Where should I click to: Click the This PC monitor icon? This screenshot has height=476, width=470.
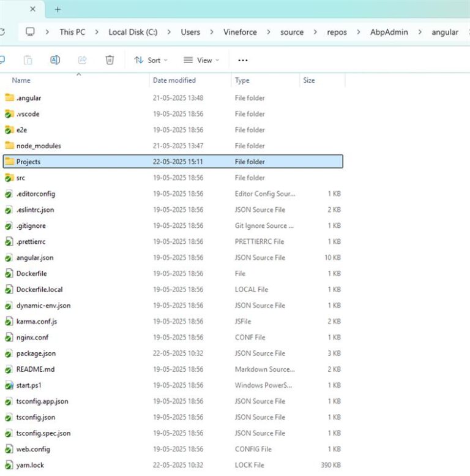click(30, 32)
